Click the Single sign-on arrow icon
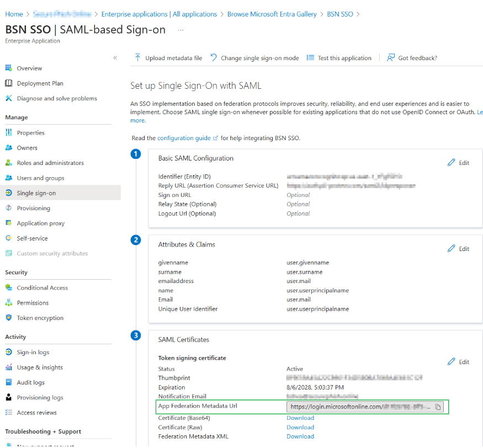This screenshot has height=448, width=483. click(9, 193)
